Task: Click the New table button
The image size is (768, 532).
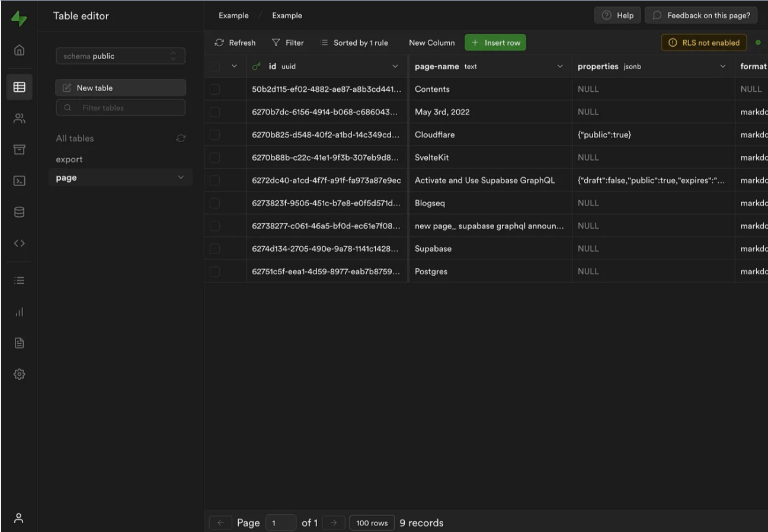Action: (120, 88)
